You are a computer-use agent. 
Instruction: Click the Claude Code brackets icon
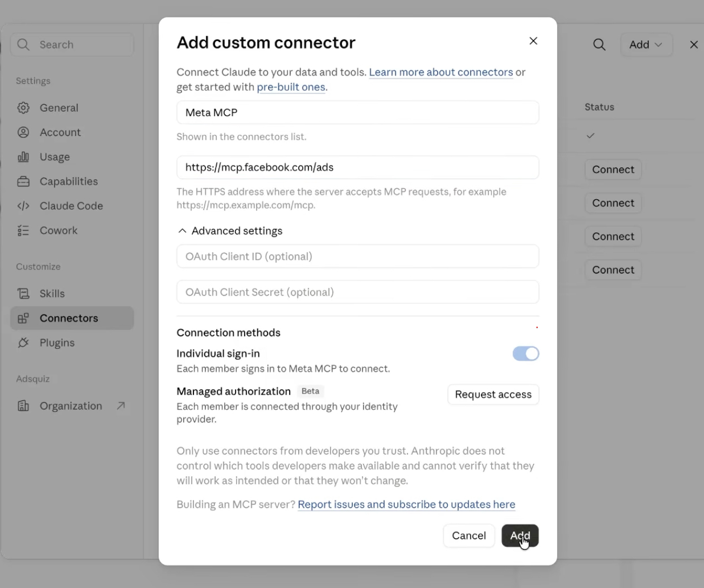point(23,206)
